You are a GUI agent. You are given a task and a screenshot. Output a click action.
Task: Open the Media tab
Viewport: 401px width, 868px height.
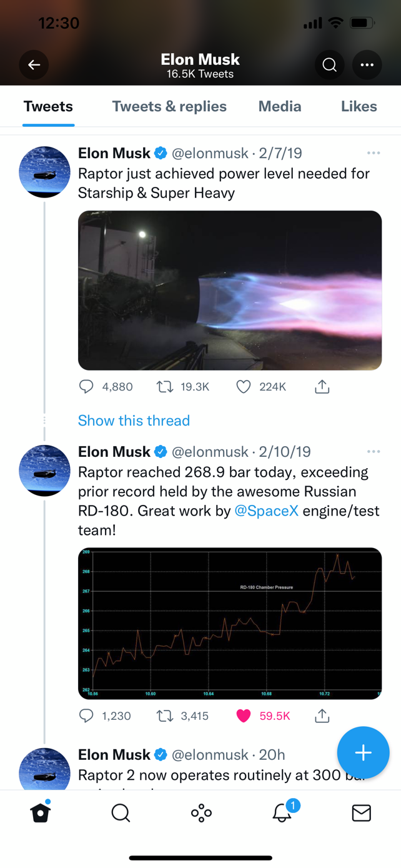click(x=280, y=106)
